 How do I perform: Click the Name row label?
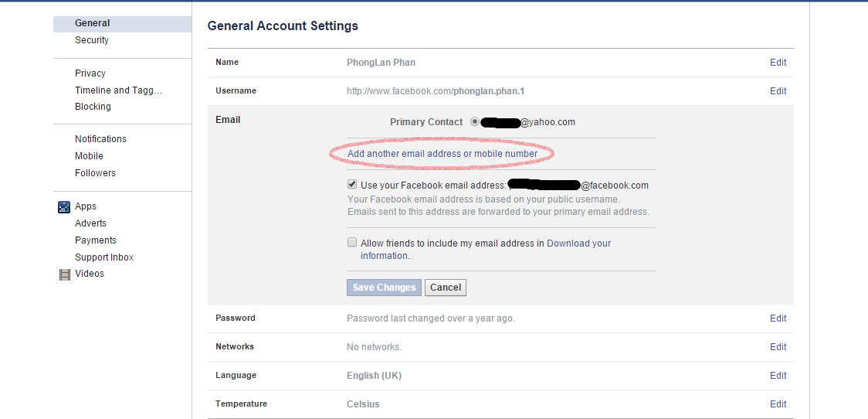tap(227, 62)
